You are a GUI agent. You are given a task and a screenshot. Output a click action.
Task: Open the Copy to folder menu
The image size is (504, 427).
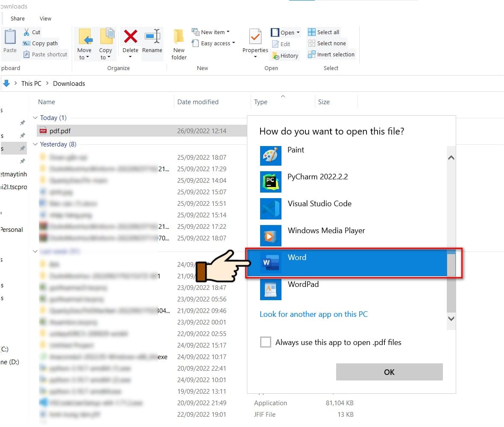click(105, 44)
